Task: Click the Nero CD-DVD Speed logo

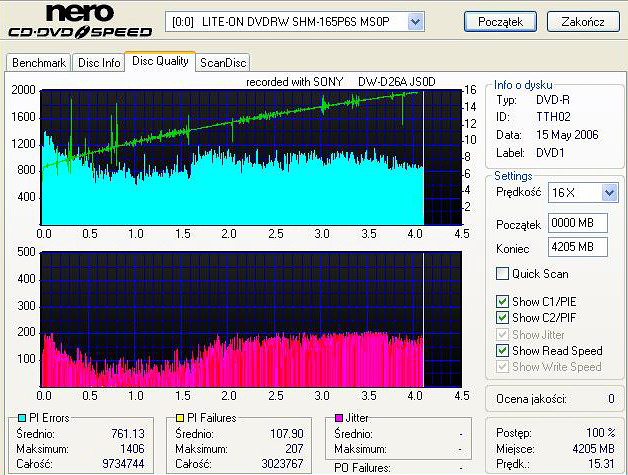Action: coord(80,21)
